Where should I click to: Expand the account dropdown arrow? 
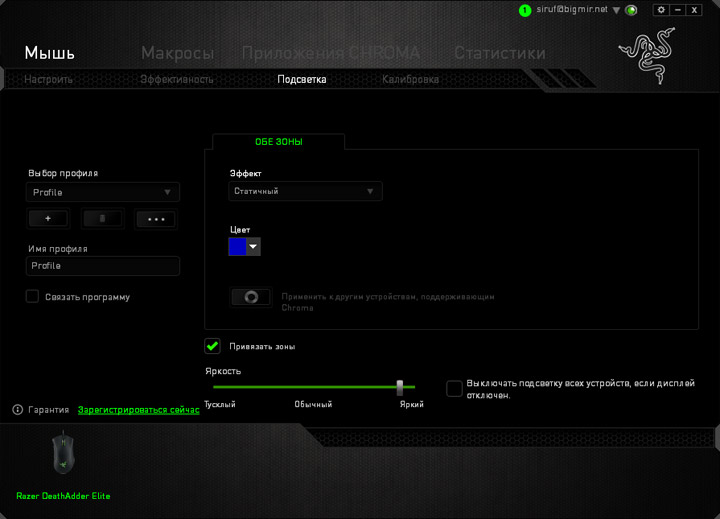click(x=617, y=10)
